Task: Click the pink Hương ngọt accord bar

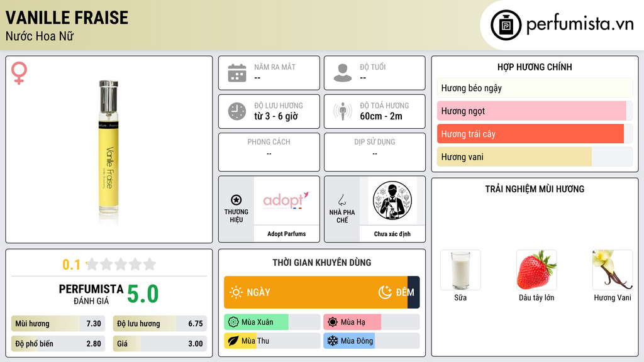Action: coord(535,111)
